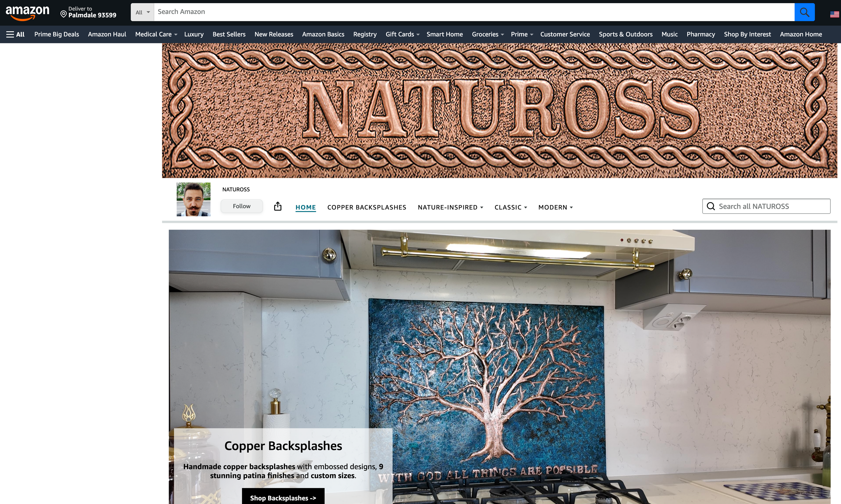841x504 pixels.
Task: Click the Shop Backsplashes button
Action: pyautogui.click(x=283, y=497)
